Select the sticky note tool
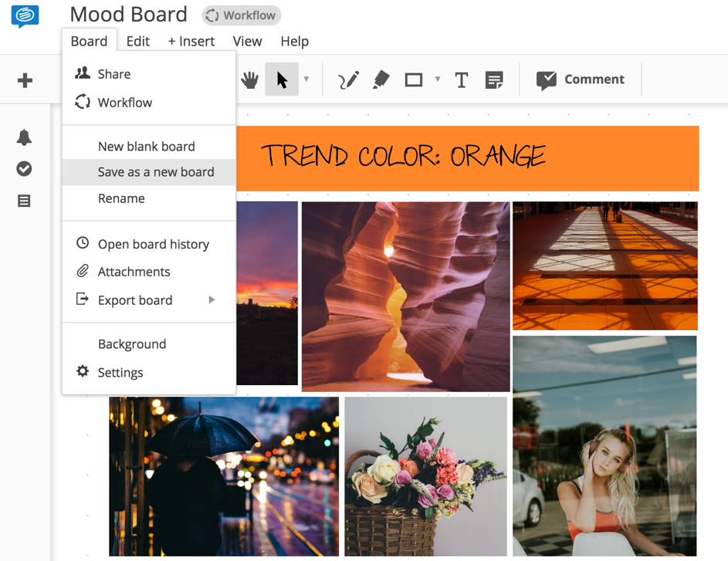Screen dimensions: 728x561 pyautogui.click(x=494, y=80)
